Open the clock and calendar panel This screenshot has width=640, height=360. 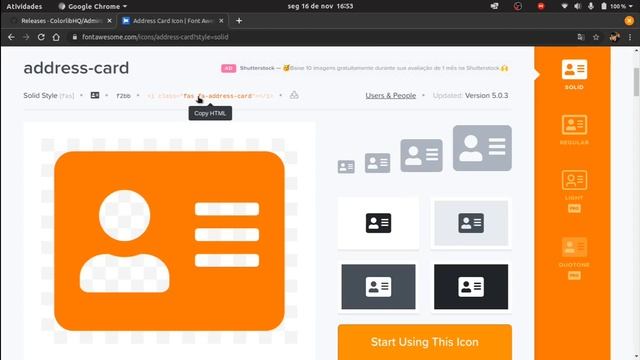point(320,7)
